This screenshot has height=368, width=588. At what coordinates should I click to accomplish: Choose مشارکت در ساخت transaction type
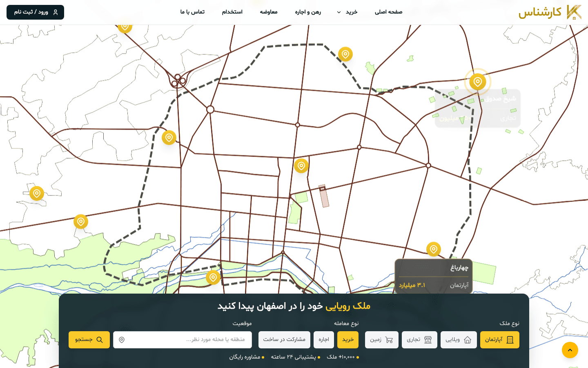point(284,340)
